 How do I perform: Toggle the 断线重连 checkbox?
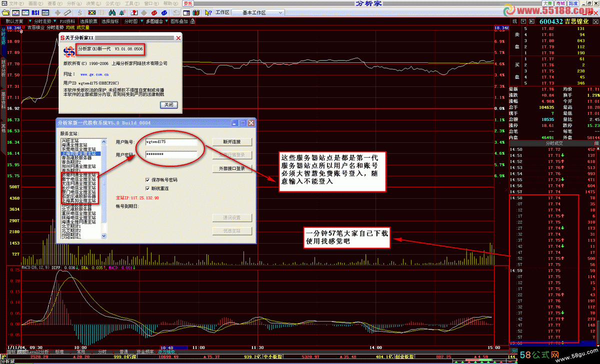(x=147, y=189)
